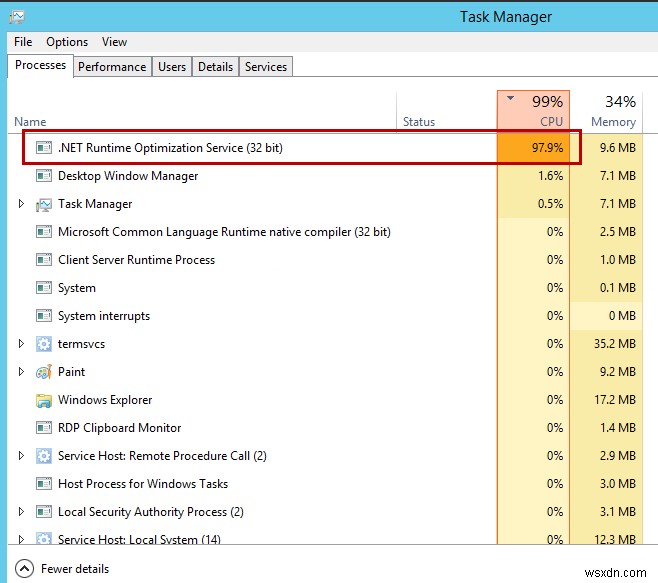This screenshot has width=658, height=583.
Task: Switch to the Services tab
Action: coord(266,67)
